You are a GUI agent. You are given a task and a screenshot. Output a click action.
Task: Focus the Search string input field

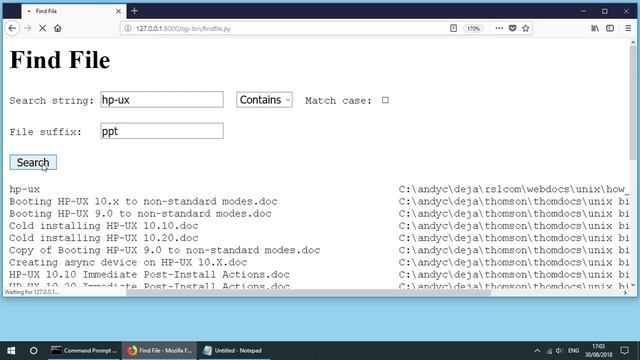(162, 100)
